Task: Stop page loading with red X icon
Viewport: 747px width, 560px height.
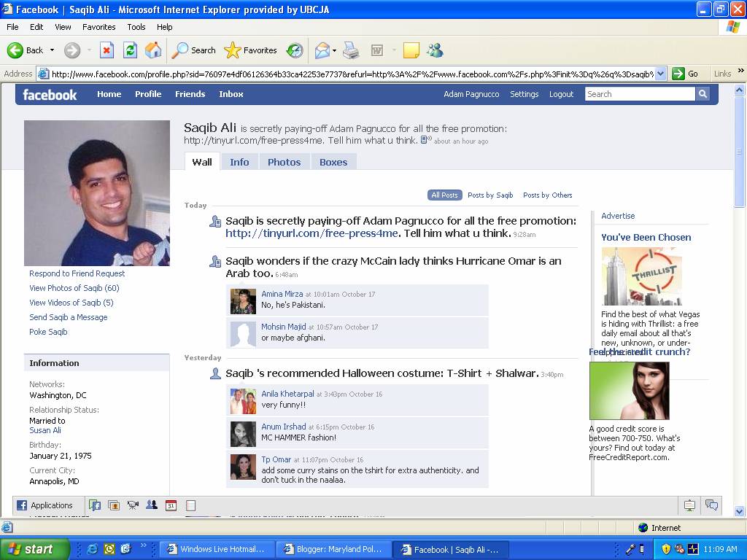Action: pos(107,50)
